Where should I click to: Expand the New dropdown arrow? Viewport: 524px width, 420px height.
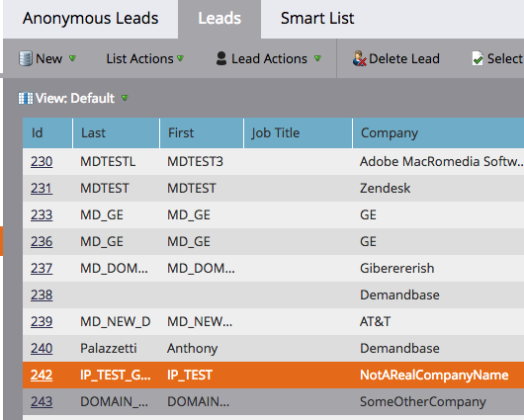pos(72,58)
